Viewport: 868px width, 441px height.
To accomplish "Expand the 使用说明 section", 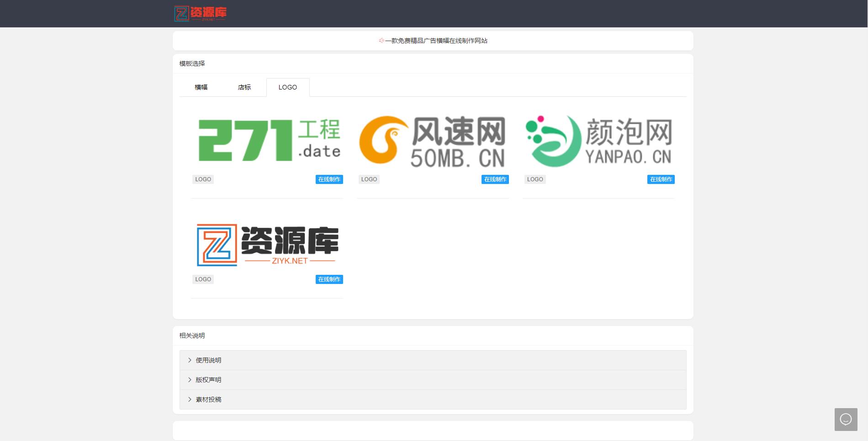I will click(433, 360).
